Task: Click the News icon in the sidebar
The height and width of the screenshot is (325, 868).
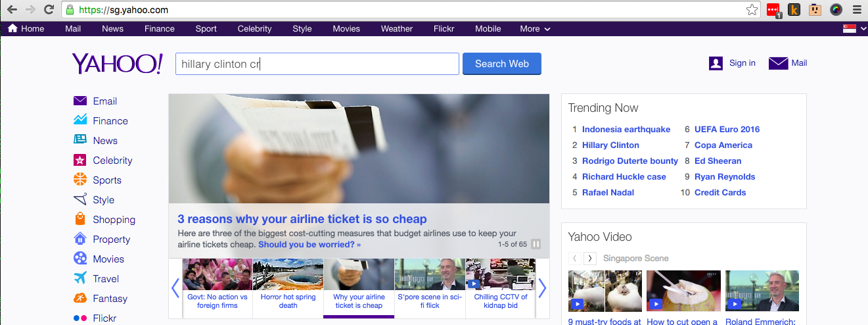Action: 80,139
